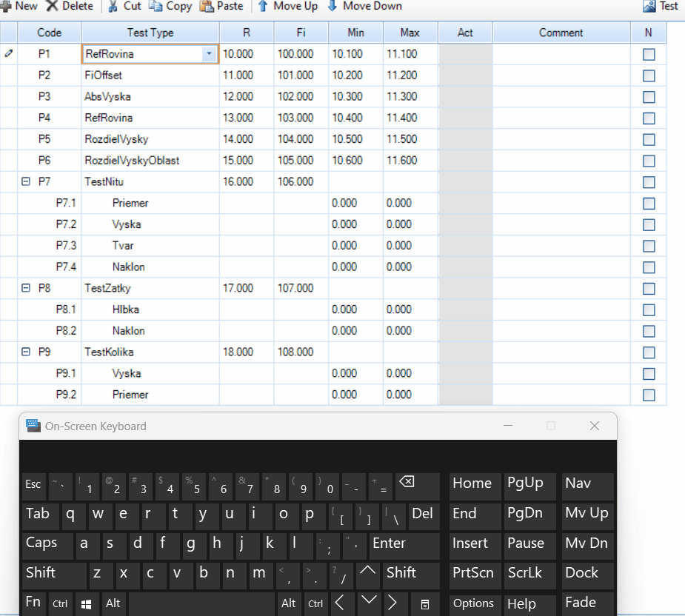Click the Test button in toolbar
685x616 pixels.
(661, 6)
